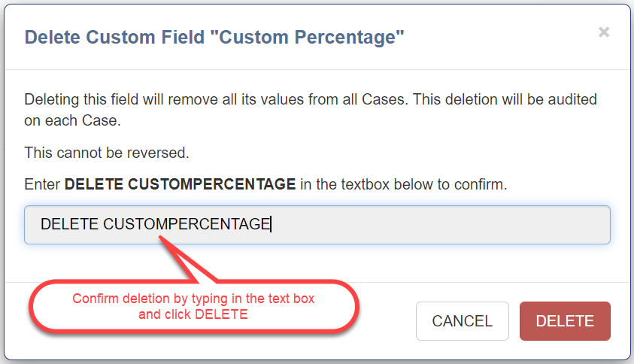Click the tip of the callout pointer
The height and width of the screenshot is (364, 634).
coord(160,238)
